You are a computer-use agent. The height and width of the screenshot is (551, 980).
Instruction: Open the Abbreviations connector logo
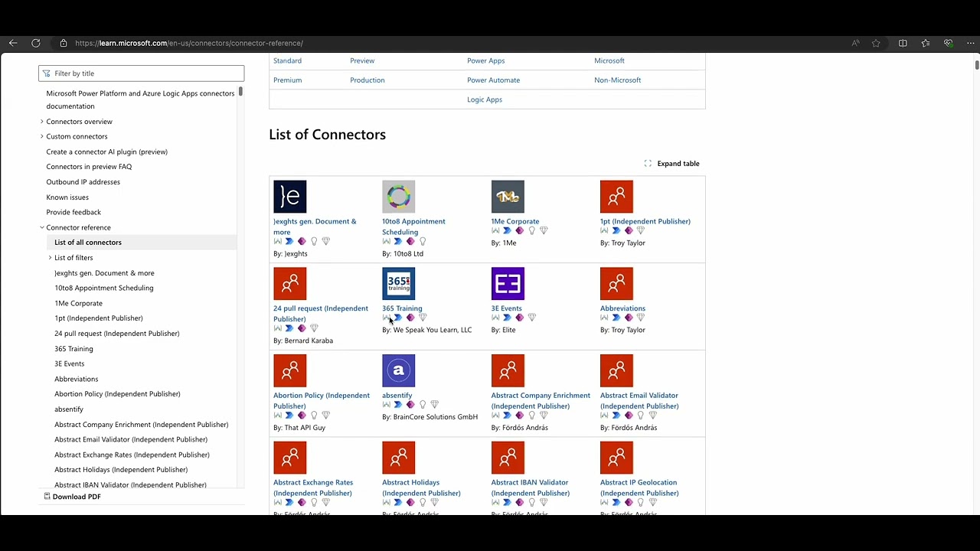click(x=616, y=284)
